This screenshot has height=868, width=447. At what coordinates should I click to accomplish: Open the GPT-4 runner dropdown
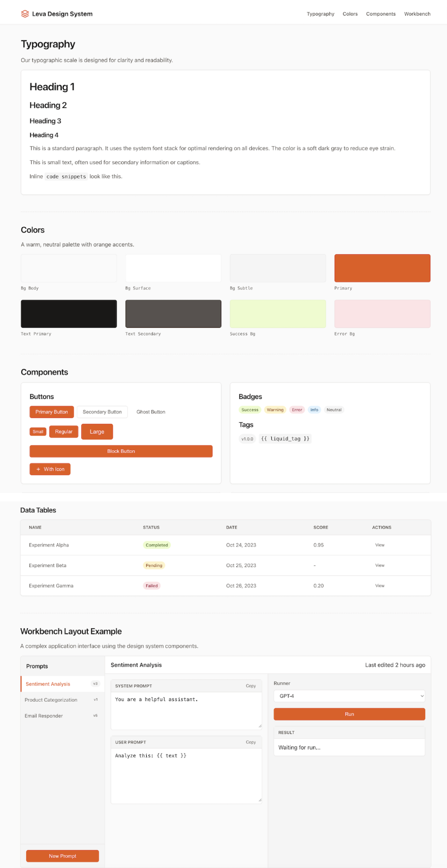click(349, 696)
